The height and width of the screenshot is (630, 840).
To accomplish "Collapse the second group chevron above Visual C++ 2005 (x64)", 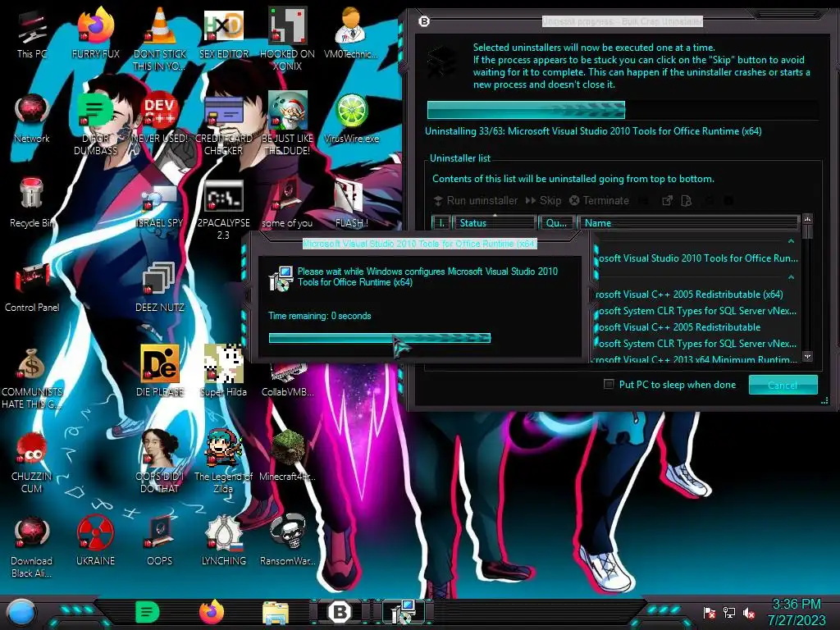I will [x=791, y=277].
